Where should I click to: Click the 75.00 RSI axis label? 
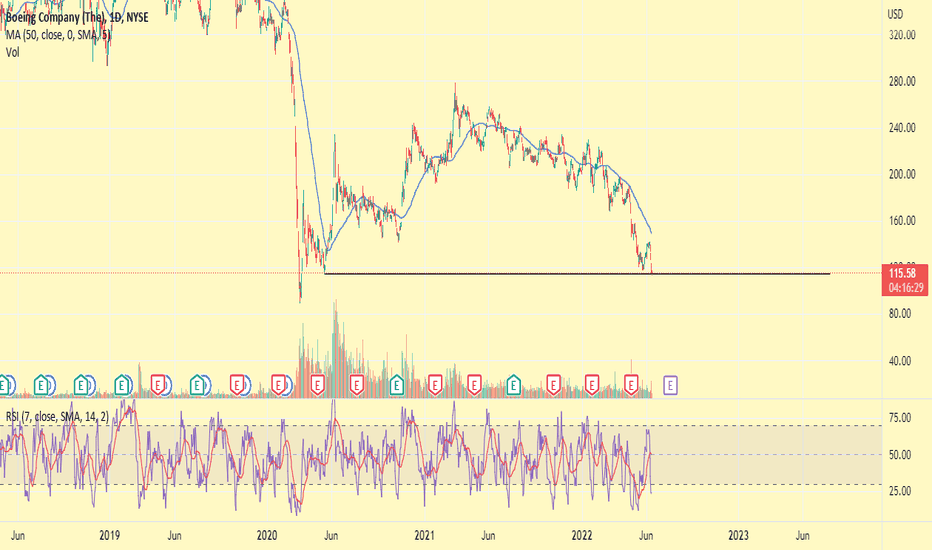click(x=899, y=418)
